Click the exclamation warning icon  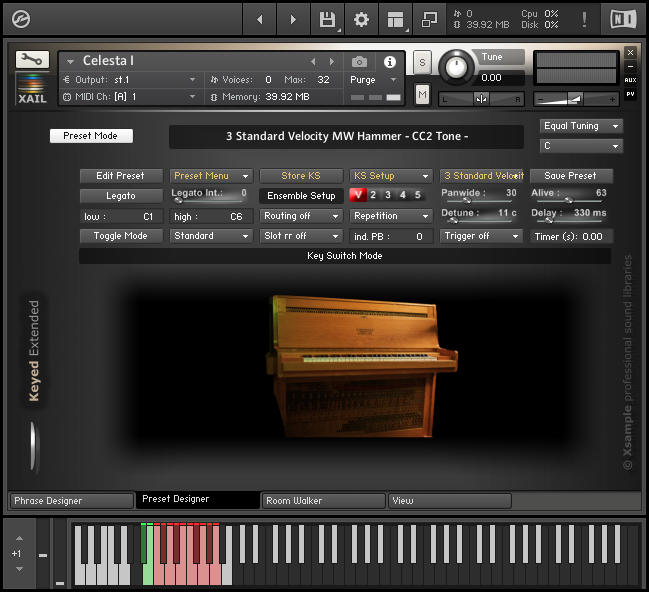coord(584,19)
